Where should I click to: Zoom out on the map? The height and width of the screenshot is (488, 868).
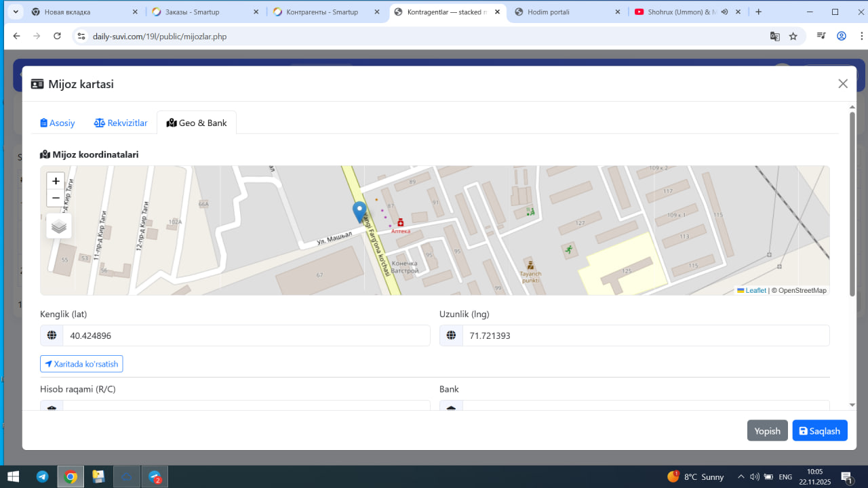56,198
